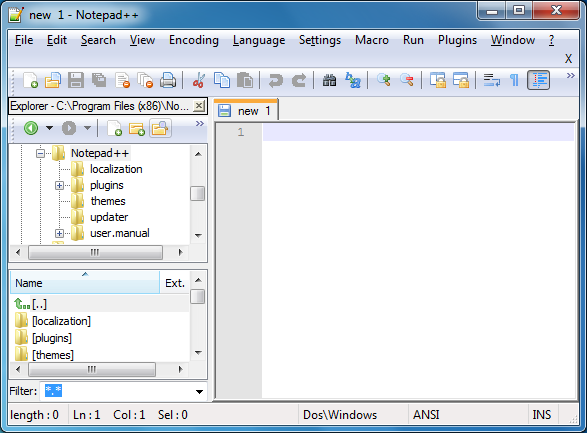Sort file list by Name column

pyautogui.click(x=85, y=283)
